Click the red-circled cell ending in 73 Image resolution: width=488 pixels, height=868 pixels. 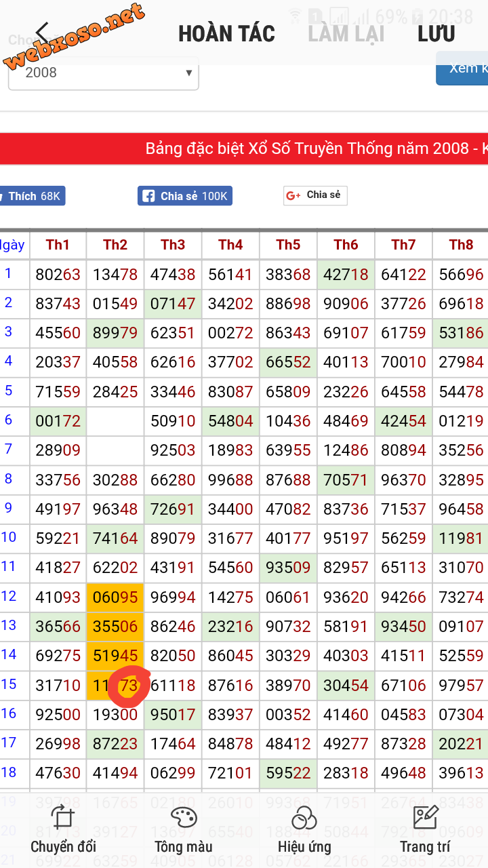pyautogui.click(x=115, y=686)
